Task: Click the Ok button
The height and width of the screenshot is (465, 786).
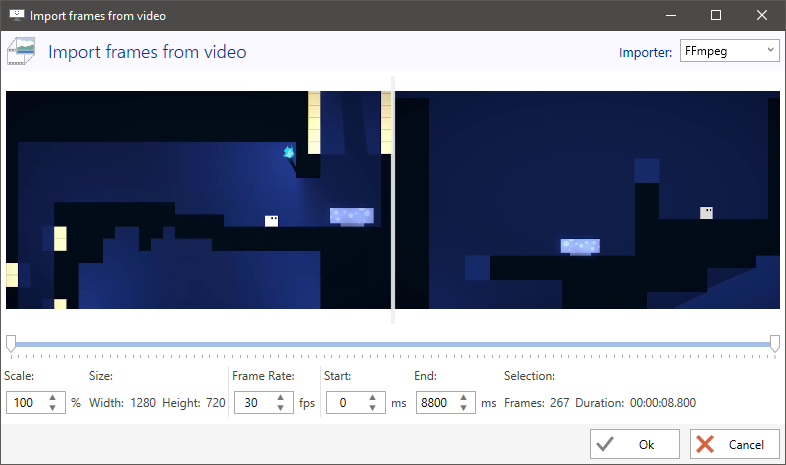Action: point(635,444)
